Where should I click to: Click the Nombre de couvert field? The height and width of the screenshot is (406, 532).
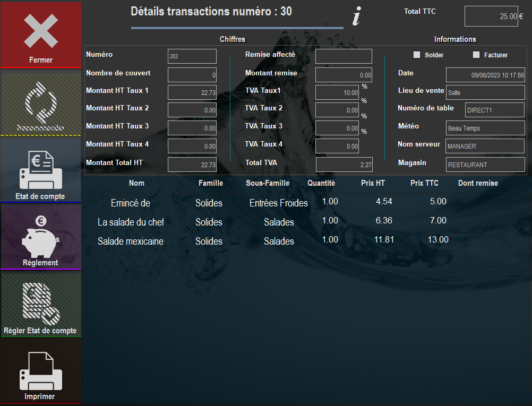pos(192,75)
